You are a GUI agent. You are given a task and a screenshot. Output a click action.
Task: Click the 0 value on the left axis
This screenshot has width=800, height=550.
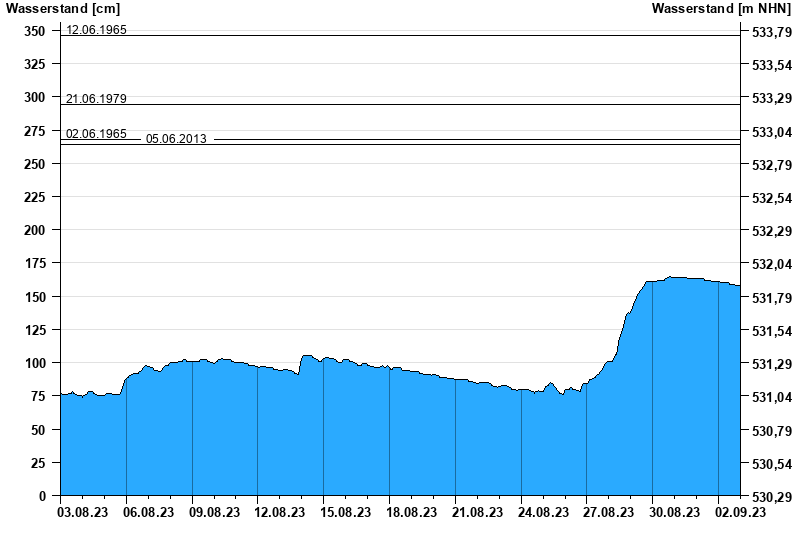[x=43, y=496]
